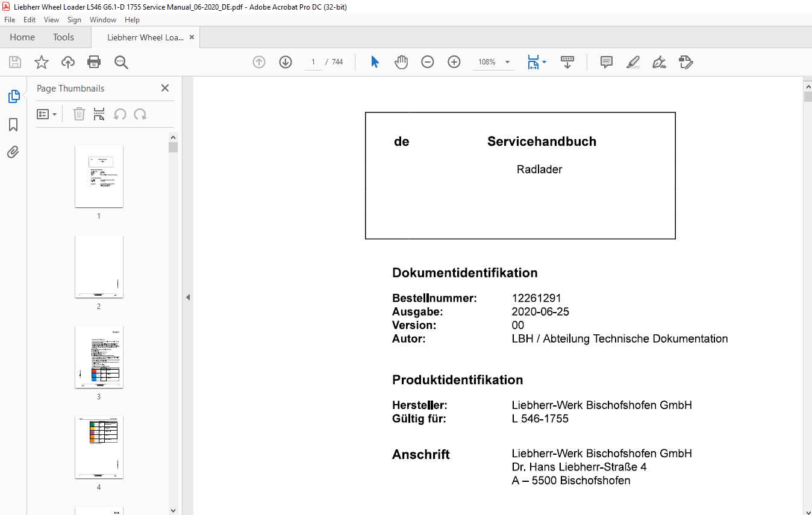Click the L 546-1755 model text
Screen dimensions: 812x515
(540, 419)
